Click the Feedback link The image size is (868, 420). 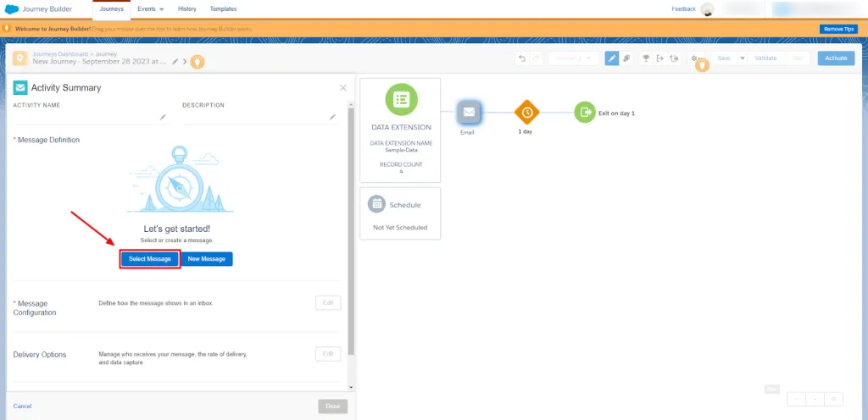coord(684,9)
